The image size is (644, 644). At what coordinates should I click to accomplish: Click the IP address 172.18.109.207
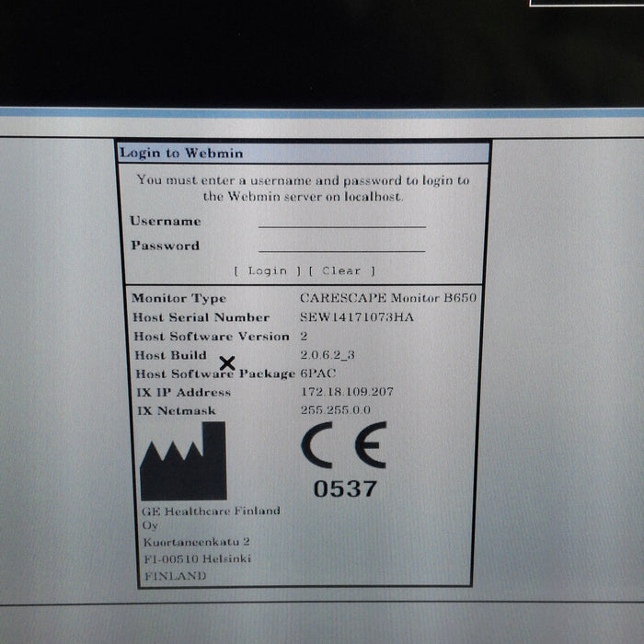[x=347, y=392]
